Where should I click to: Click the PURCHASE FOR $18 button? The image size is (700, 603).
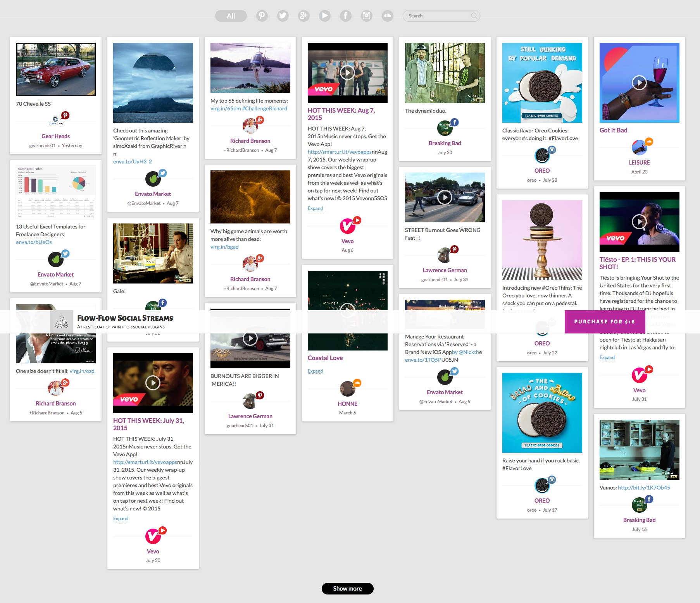tap(605, 321)
